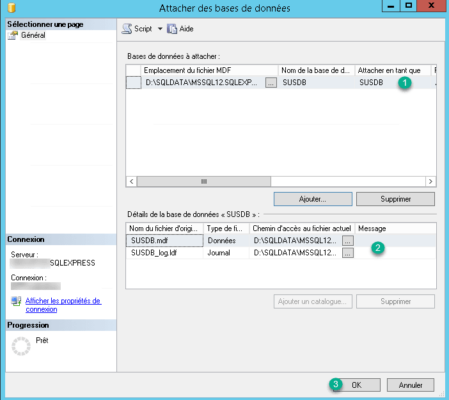Click Attacher en tant que column header
The width and height of the screenshot is (449, 400).
click(x=393, y=70)
